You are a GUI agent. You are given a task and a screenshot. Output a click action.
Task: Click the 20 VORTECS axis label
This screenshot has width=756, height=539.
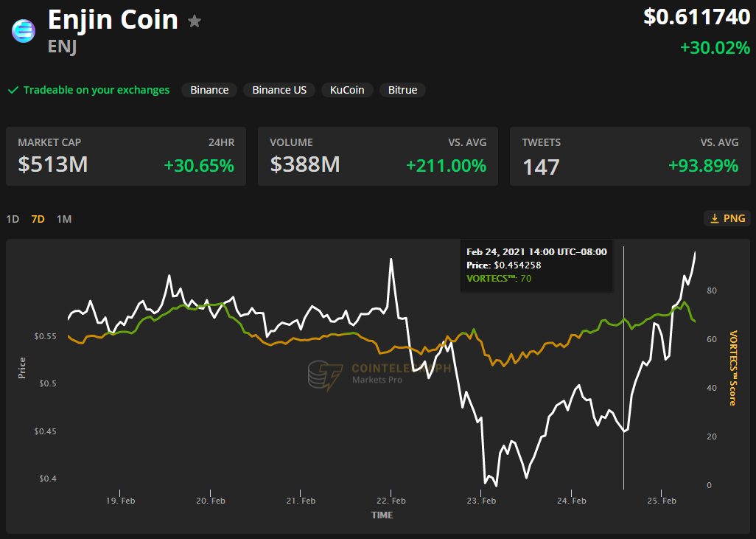click(x=712, y=437)
